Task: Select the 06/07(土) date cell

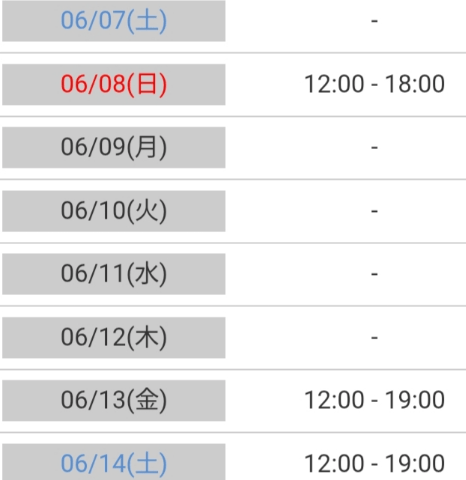Action: (x=114, y=21)
